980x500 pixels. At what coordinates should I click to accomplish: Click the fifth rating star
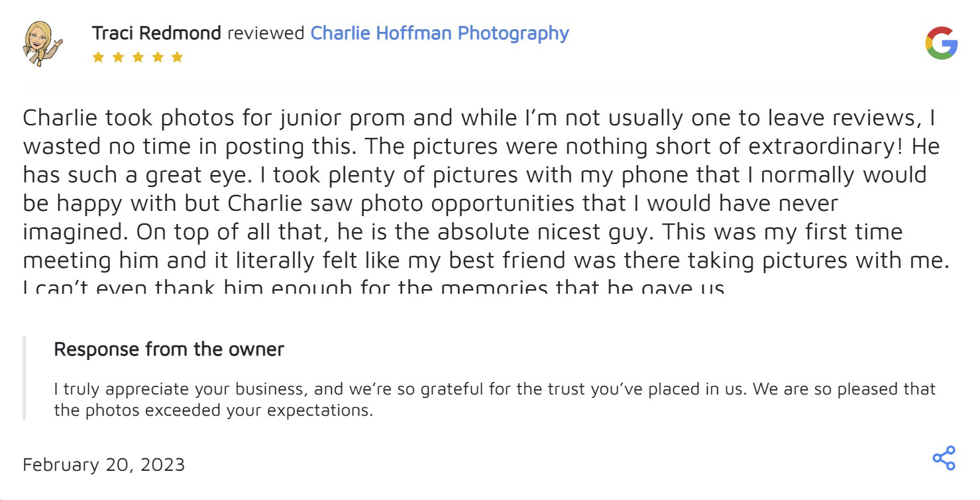pos(177,57)
